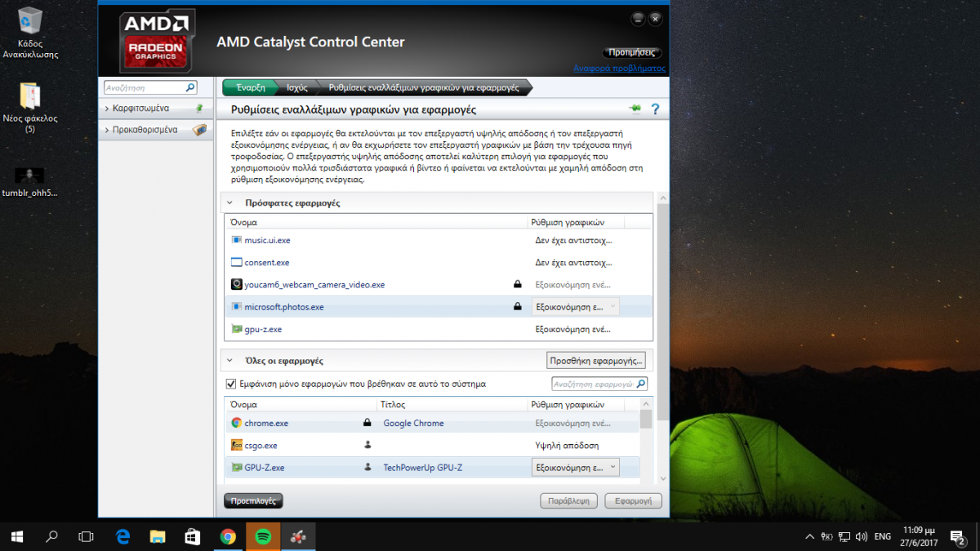Open the Προτιμήσεις preferences menu

(x=632, y=52)
